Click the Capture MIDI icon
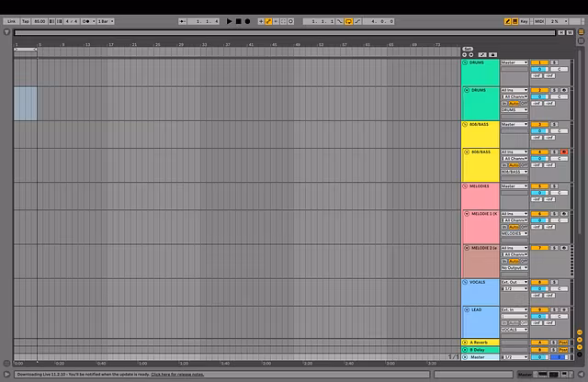The height and width of the screenshot is (382, 588). (x=283, y=21)
